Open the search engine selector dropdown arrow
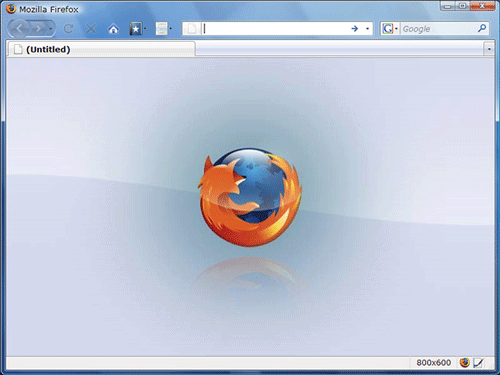The image size is (500, 375). (x=396, y=29)
